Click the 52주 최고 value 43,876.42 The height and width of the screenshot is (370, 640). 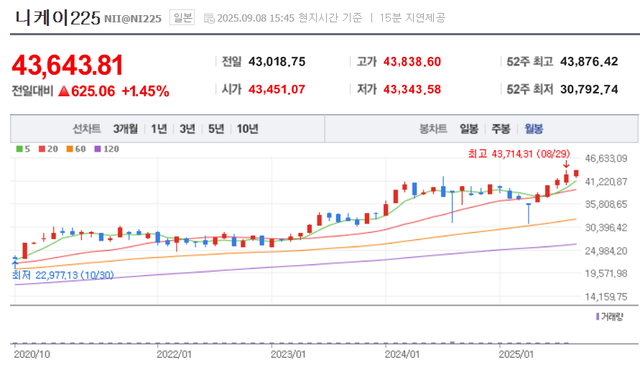[589, 62]
